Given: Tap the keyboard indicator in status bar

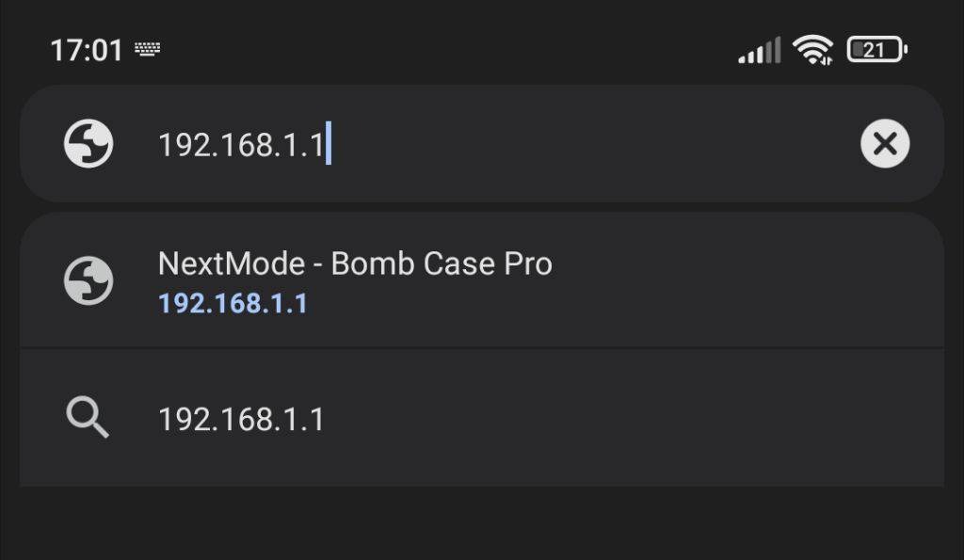Looking at the screenshot, I should 147,49.
